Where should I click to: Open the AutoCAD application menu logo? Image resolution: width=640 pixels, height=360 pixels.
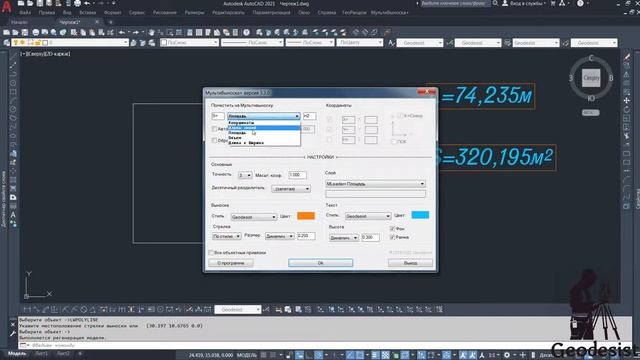pos(6,7)
